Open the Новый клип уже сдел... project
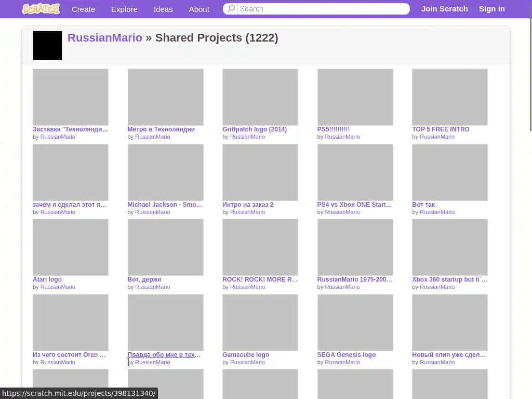This screenshot has height=399, width=532. pyautogui.click(x=449, y=354)
